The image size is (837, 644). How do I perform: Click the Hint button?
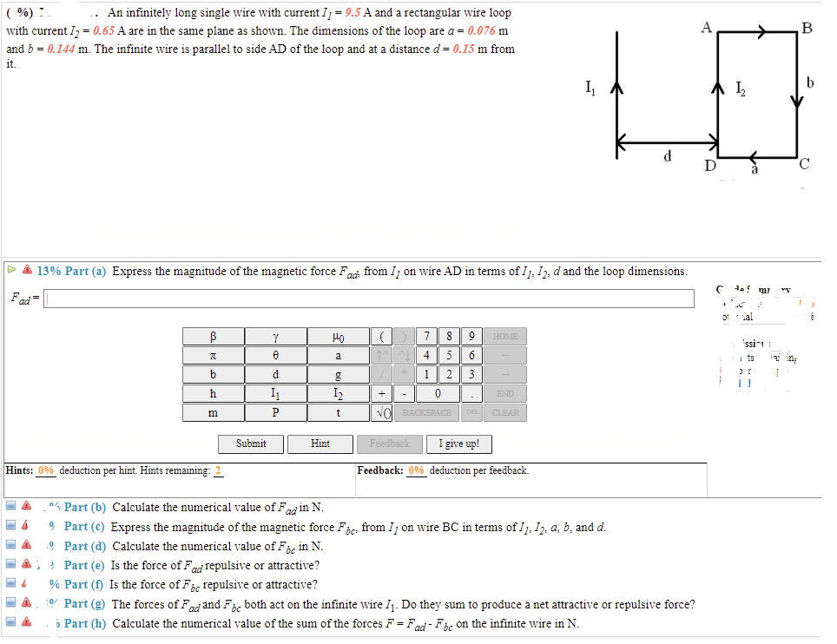tap(320, 444)
